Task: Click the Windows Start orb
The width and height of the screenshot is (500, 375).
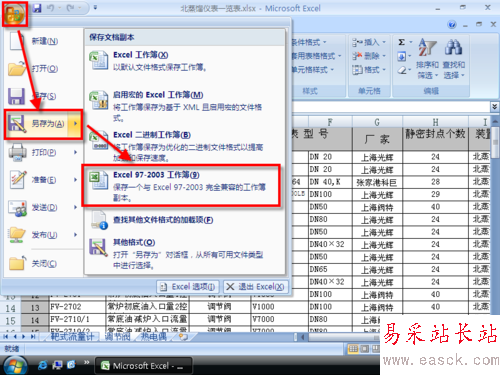Action: (14, 366)
